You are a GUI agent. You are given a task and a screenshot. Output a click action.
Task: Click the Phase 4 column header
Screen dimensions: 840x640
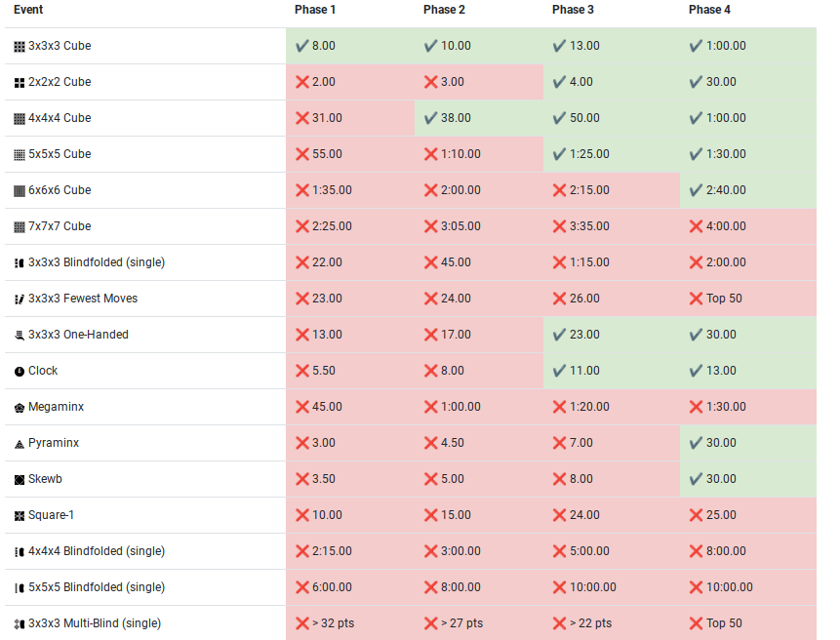[x=710, y=10]
